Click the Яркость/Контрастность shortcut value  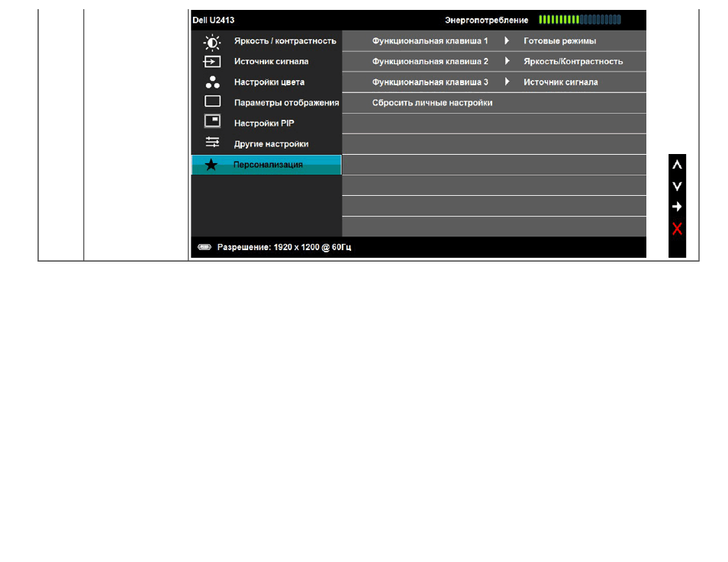pos(573,61)
